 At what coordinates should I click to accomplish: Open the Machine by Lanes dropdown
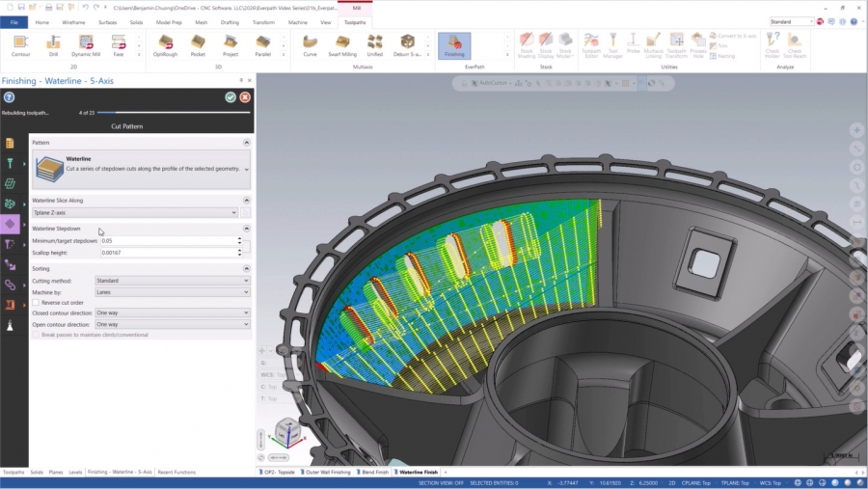tap(173, 292)
